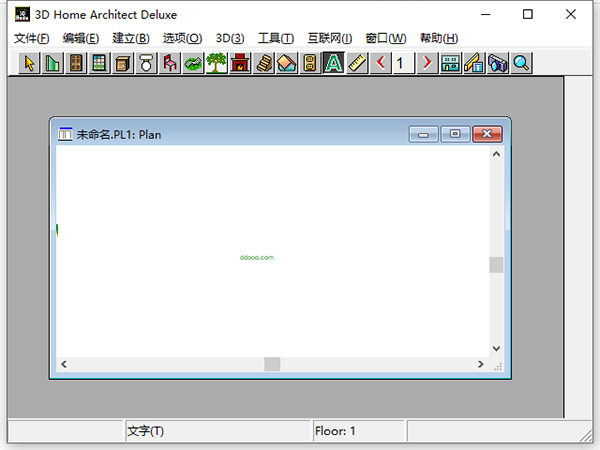
Task: Open the 建立(B) menu
Action: [x=130, y=38]
